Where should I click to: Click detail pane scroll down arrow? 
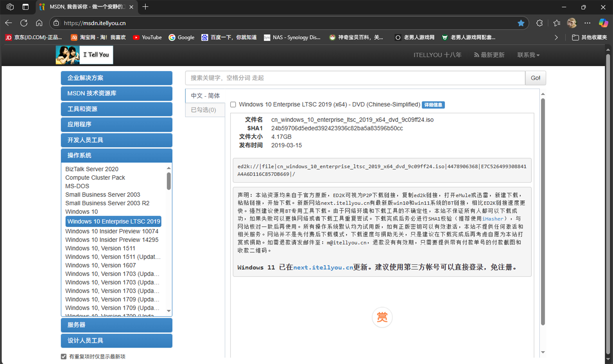543,352
